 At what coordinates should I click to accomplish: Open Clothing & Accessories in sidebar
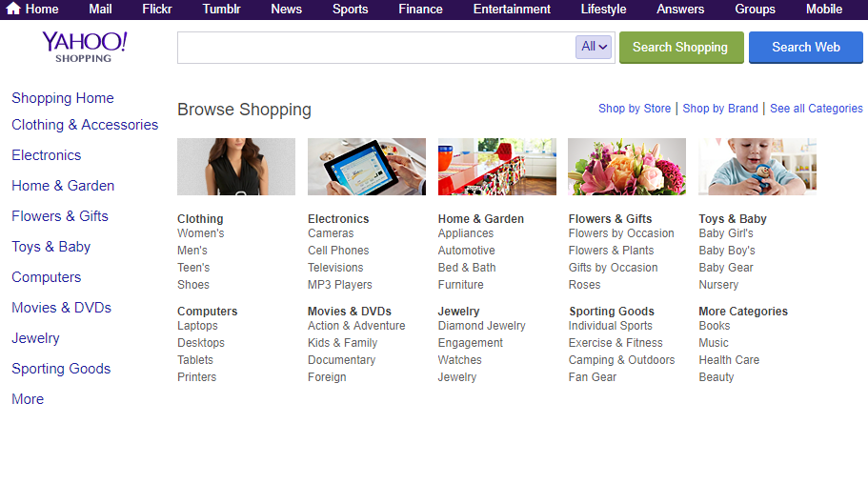[85, 125]
